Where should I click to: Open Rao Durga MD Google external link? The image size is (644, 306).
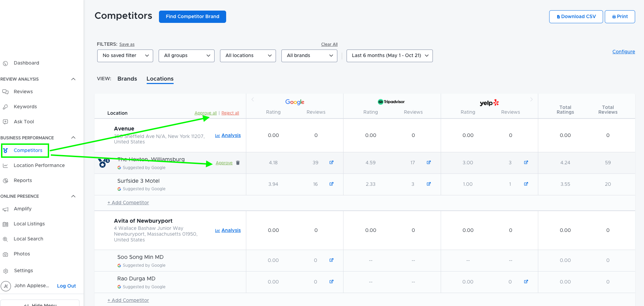[331, 282]
